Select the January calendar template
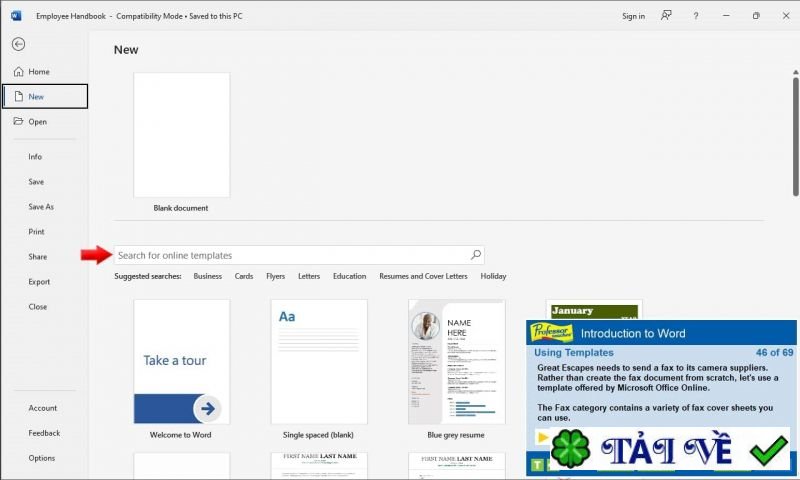This screenshot has height=480, width=800. pyautogui.click(x=594, y=310)
